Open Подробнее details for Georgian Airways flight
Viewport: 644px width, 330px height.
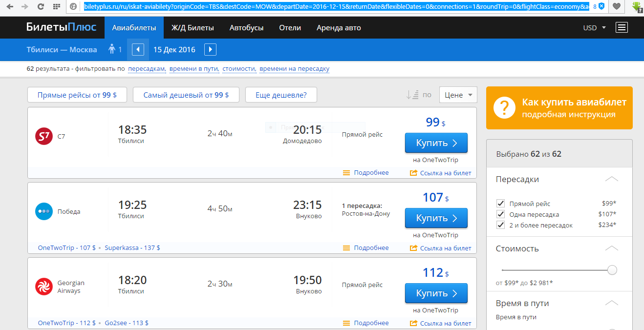click(x=366, y=323)
